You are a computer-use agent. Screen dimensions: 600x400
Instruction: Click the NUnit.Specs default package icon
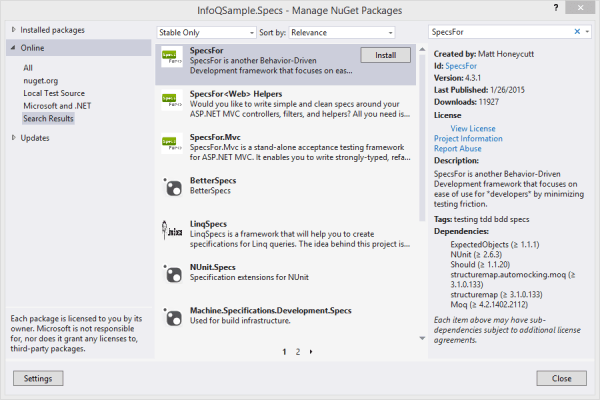(173, 274)
